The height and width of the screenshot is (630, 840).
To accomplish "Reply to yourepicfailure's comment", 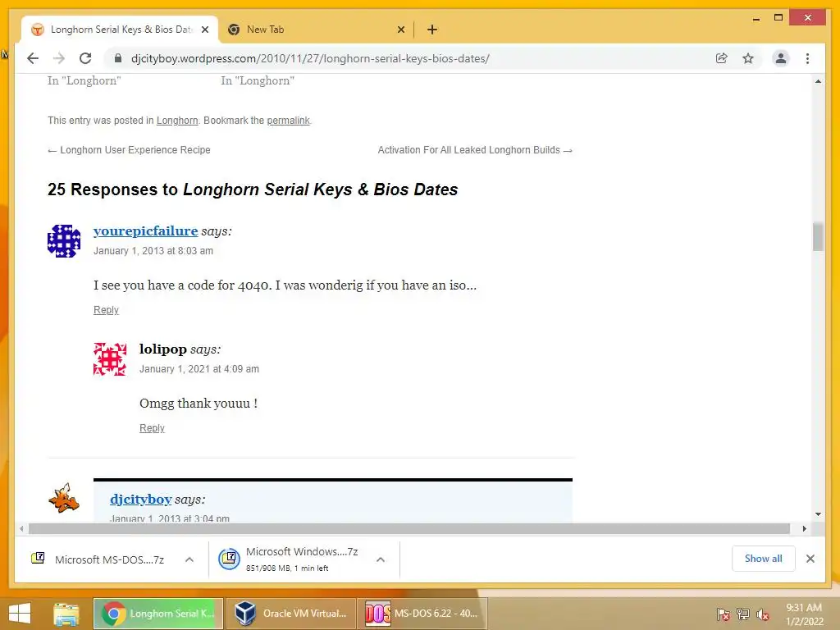I will 106,309.
